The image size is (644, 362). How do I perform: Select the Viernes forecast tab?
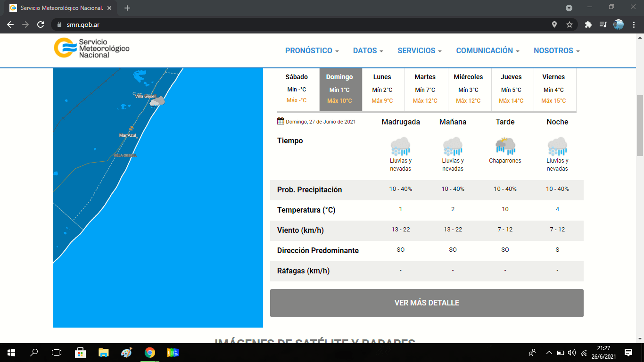(x=553, y=89)
